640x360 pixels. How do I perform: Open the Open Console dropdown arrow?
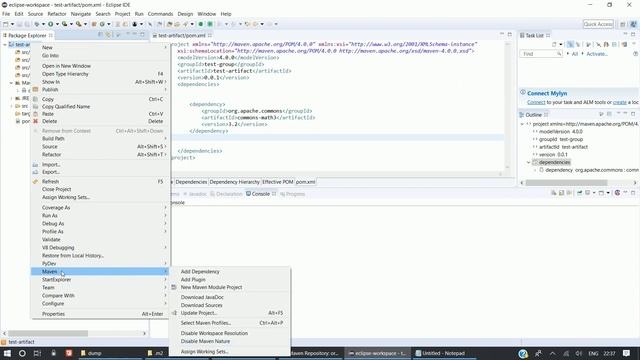(x=608, y=193)
